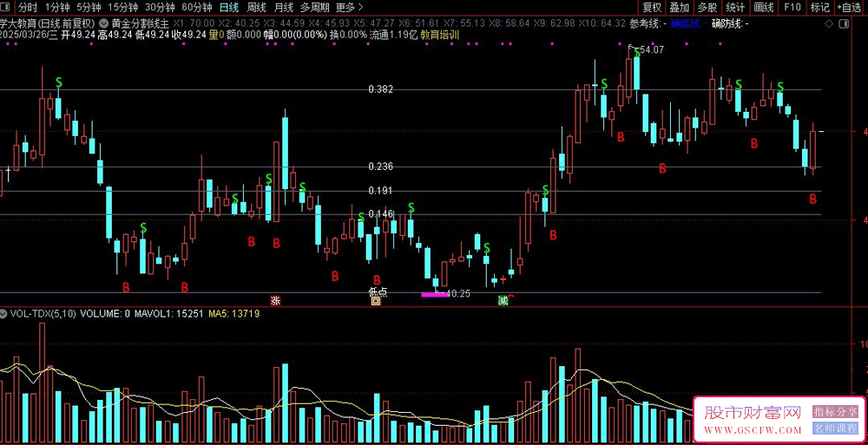Screen dimensions: 868x445
Task: Click the 名师课程 banner button
Action: 835,429
